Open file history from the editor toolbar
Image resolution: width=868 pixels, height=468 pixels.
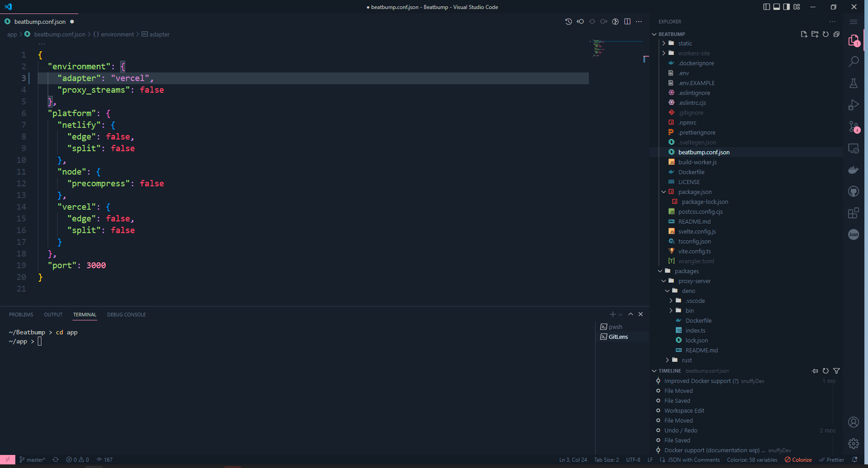569,22
